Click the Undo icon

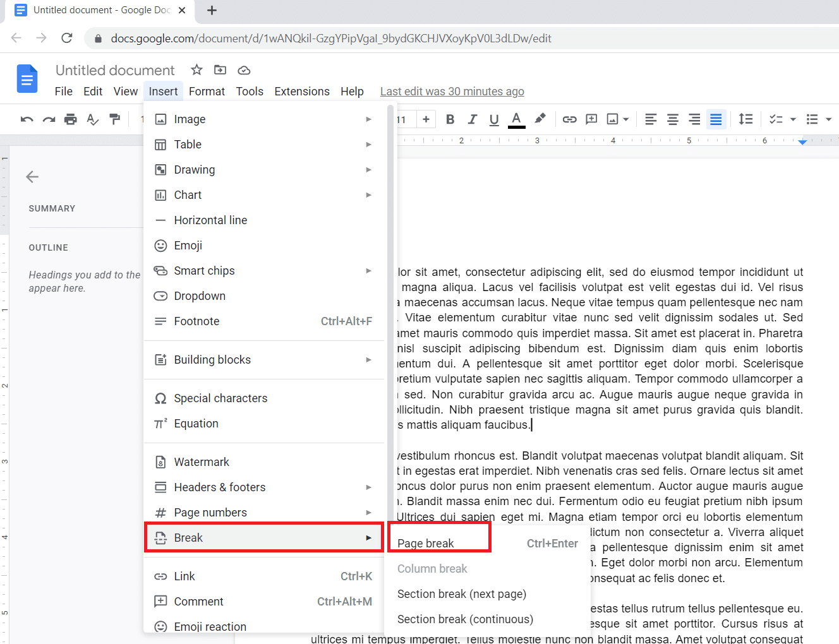(x=27, y=119)
